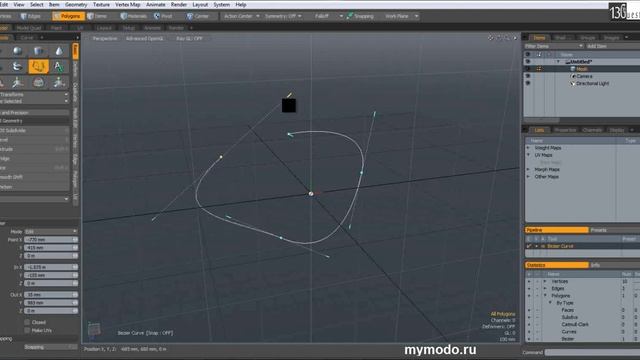Toggle Ray GL OFF in viewport header

(189, 38)
